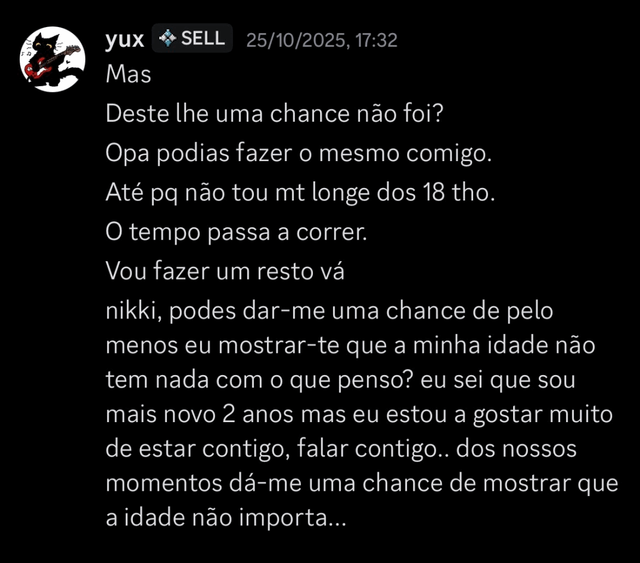Image resolution: width=640 pixels, height=563 pixels.
Task: Click the diamond icon in SELL tag
Action: tap(167, 38)
